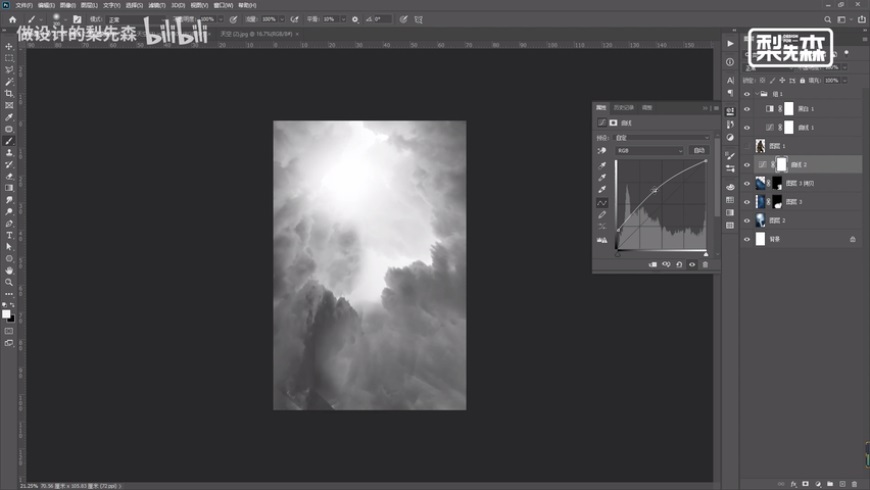
Task: Click the foreground color swatch
Action: pos(6,314)
